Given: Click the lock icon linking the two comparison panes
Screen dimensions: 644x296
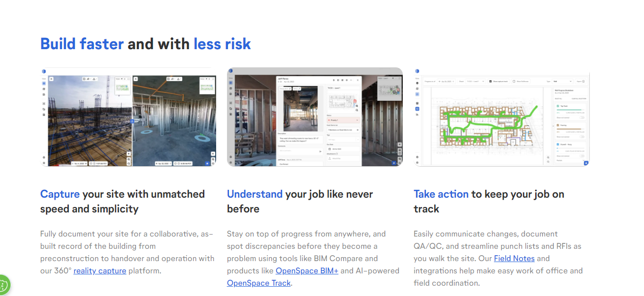Looking at the screenshot, I should click(132, 121).
